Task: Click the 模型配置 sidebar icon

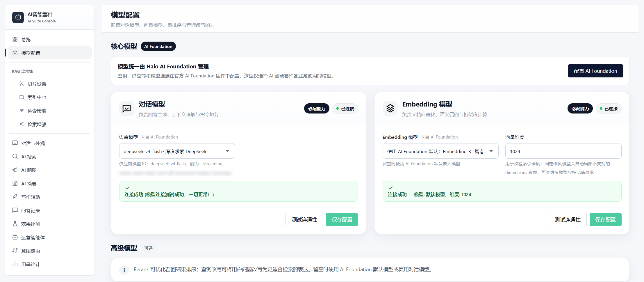Action: click(x=15, y=53)
